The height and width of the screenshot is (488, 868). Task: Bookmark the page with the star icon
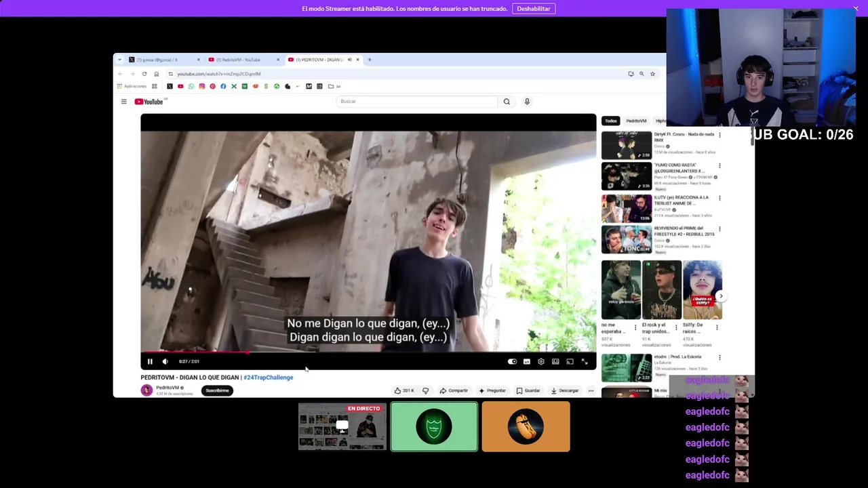click(652, 74)
